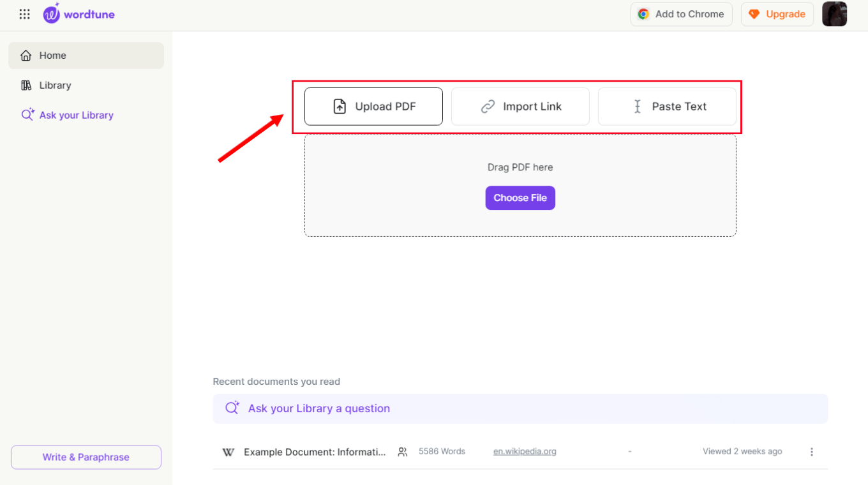Screen dimensions: 868x485
Task: Go to Home in the sidebar
Action: [86, 56]
